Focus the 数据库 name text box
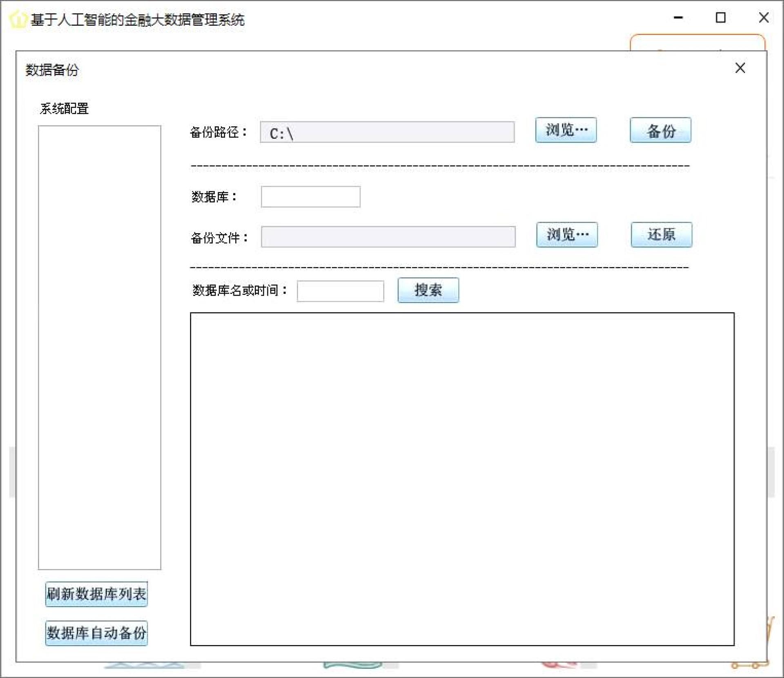Screen dimensions: 784x678 310,197
